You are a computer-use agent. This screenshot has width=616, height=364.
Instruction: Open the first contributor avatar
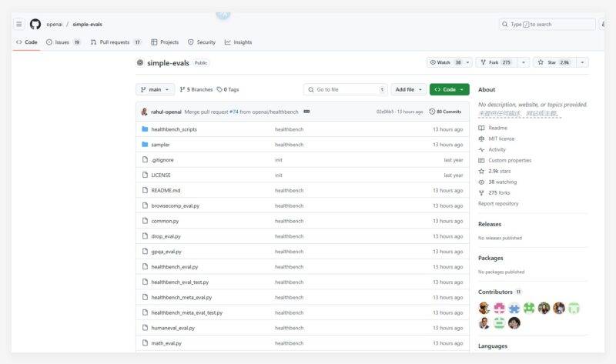[484, 309]
